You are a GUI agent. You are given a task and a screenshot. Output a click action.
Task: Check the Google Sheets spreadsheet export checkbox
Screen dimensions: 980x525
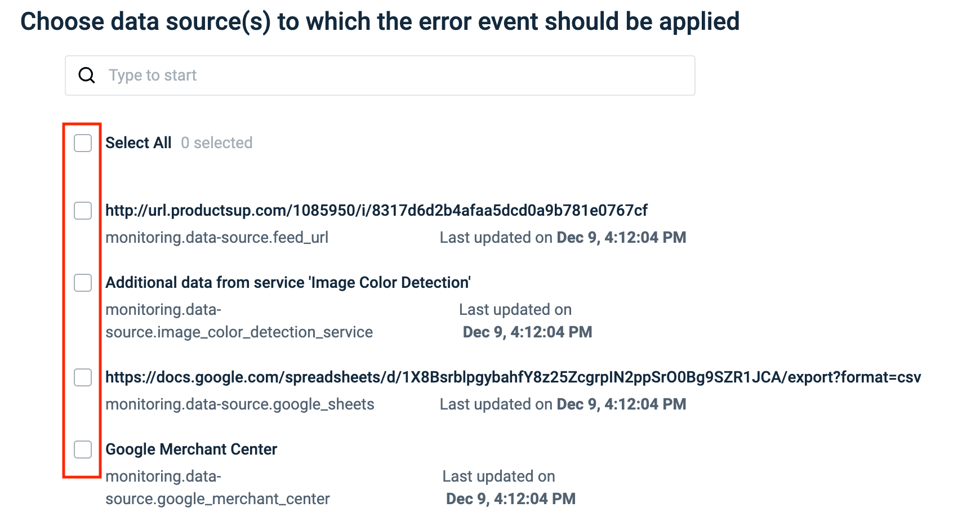[82, 378]
